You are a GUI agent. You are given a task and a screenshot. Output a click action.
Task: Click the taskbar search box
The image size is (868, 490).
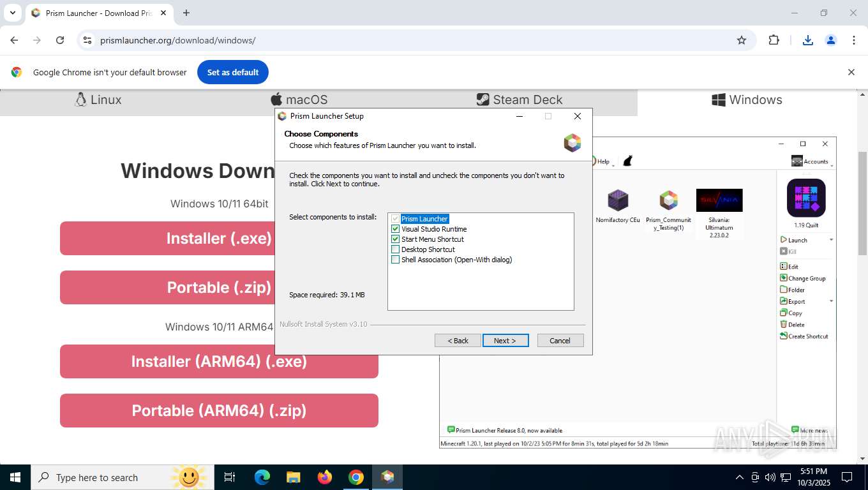pos(121,477)
